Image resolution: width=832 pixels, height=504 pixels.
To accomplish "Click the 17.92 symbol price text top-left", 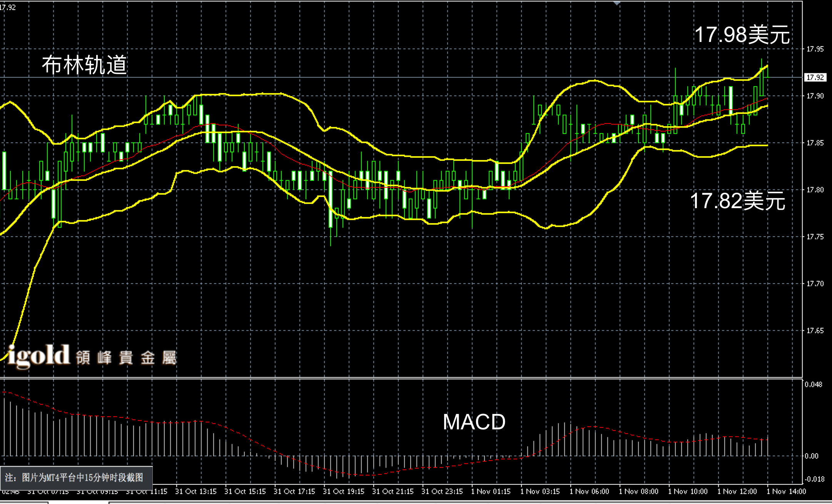I will point(8,7).
